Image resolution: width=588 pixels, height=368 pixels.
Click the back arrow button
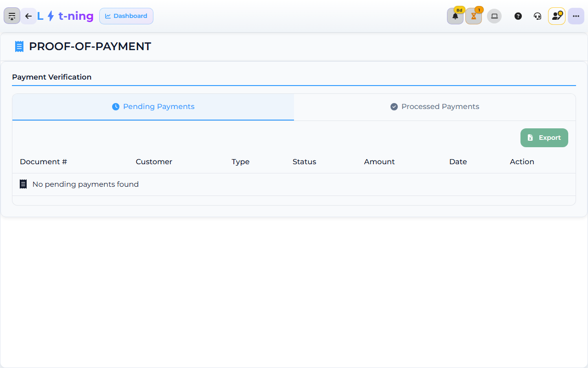28,16
